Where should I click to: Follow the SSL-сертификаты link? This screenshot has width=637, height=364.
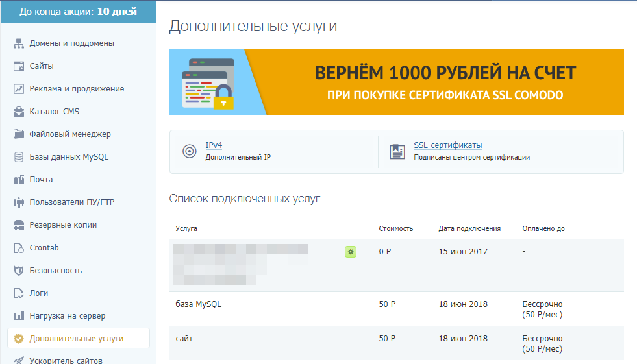coord(447,145)
